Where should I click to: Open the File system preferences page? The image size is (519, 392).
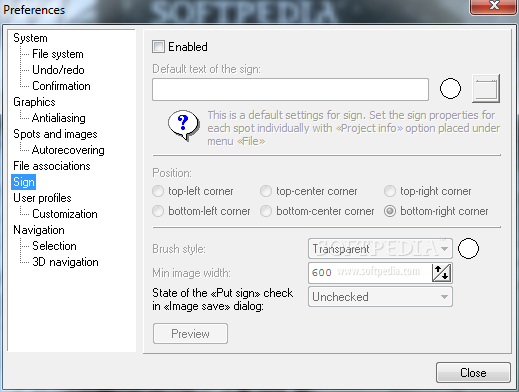tap(58, 54)
